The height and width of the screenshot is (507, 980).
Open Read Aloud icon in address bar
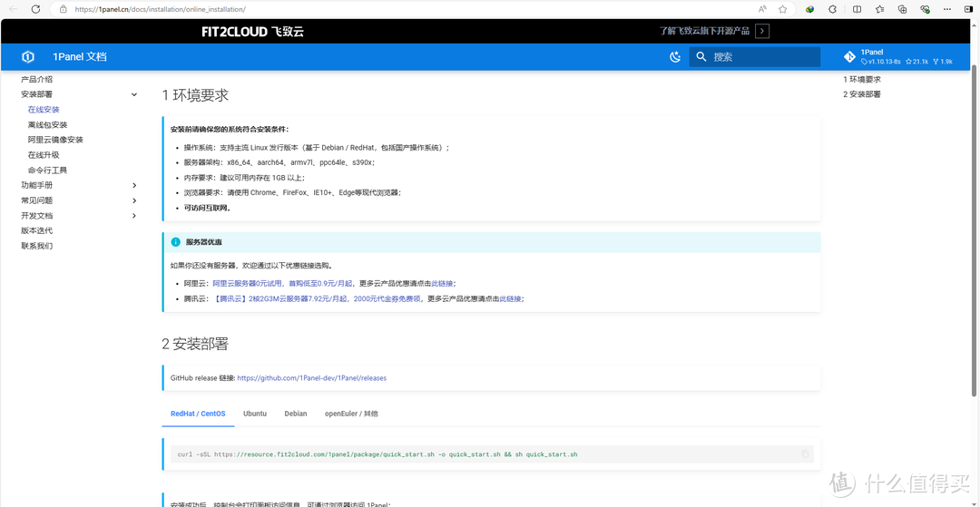762,9
